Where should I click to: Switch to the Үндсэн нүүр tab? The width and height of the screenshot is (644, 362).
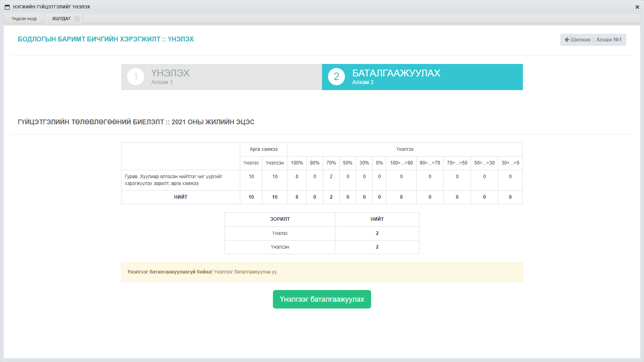coord(24,19)
